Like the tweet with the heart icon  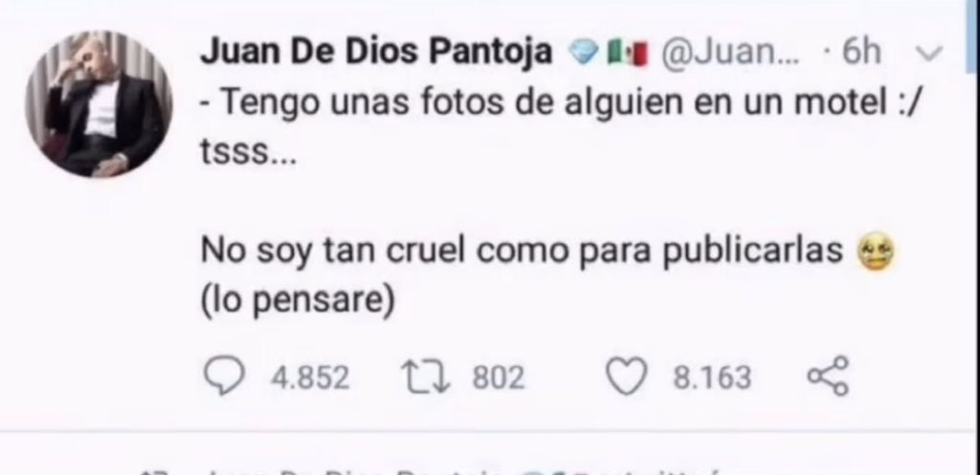point(626,378)
